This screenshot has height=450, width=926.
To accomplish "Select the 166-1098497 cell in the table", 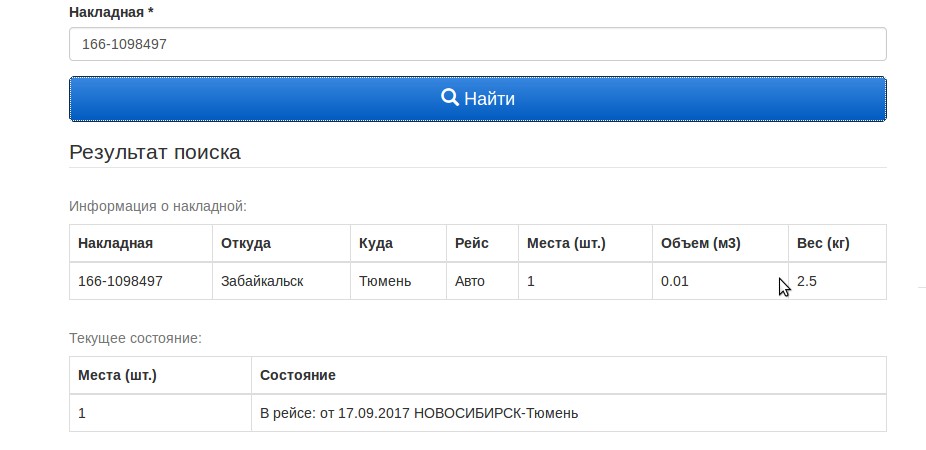I will click(x=120, y=281).
